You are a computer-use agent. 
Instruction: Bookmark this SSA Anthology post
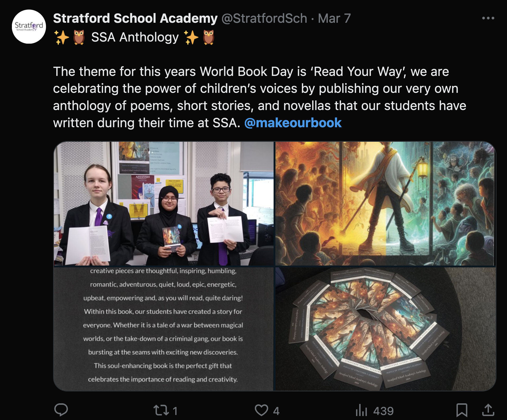tap(462, 410)
